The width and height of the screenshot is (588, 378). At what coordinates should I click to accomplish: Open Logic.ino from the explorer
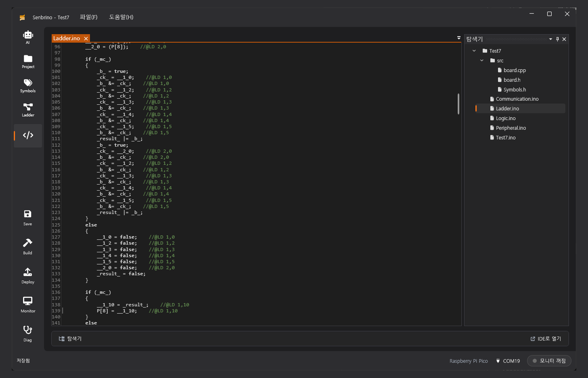click(x=506, y=118)
